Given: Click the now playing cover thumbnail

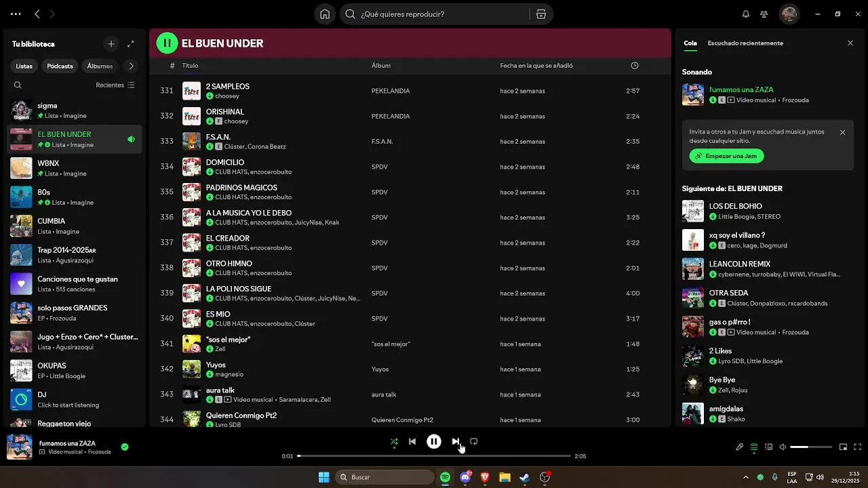Looking at the screenshot, I should click(x=20, y=447).
